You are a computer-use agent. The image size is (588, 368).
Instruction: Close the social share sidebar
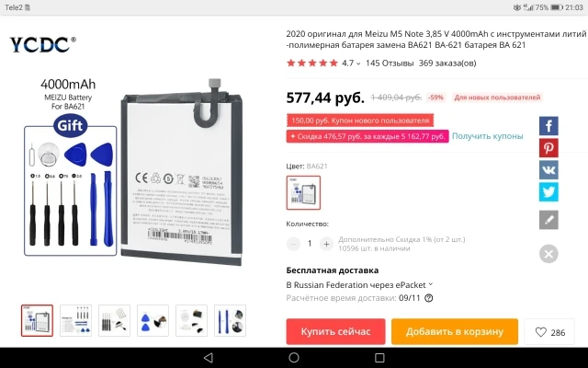pos(548,254)
